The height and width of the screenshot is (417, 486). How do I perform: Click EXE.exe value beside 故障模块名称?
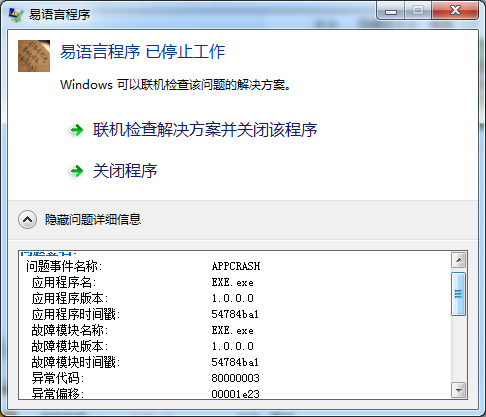pos(232,330)
